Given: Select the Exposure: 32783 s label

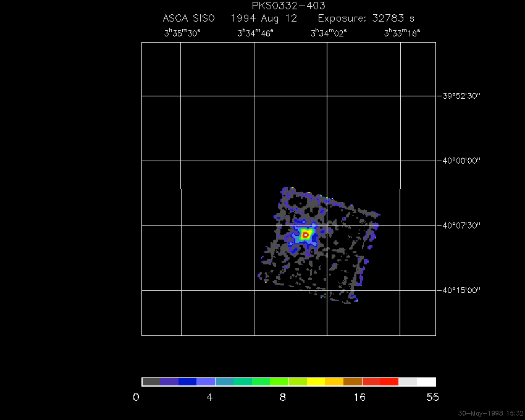Looking at the screenshot, I should point(366,19).
